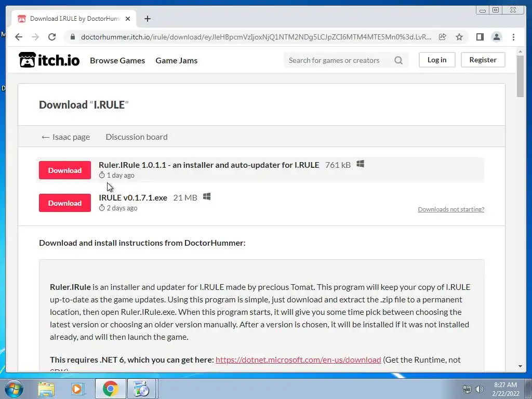Open Game Jams page

pyautogui.click(x=177, y=60)
